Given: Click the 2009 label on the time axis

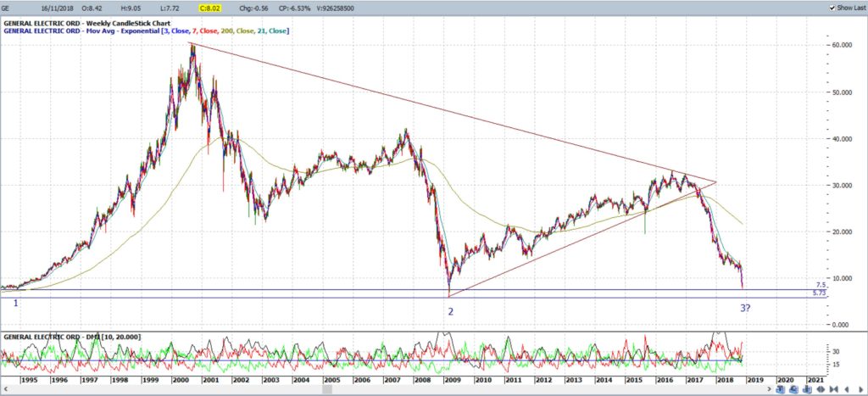Looking at the screenshot, I should tap(453, 380).
